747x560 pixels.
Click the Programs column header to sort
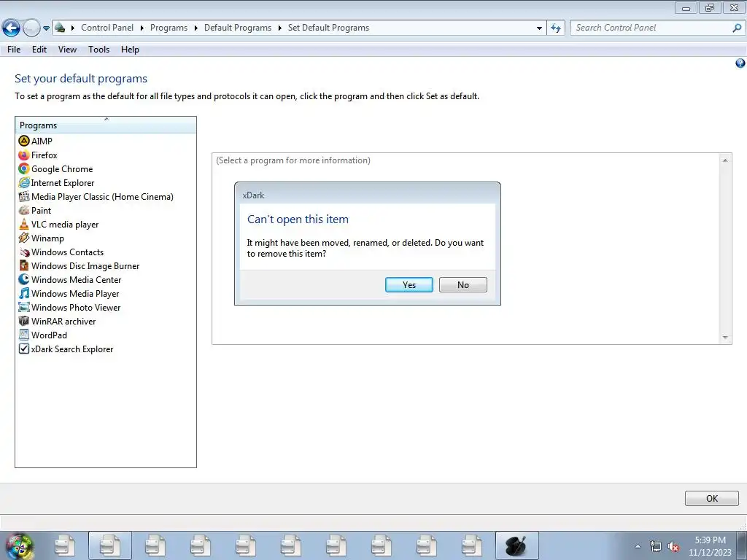(106, 125)
